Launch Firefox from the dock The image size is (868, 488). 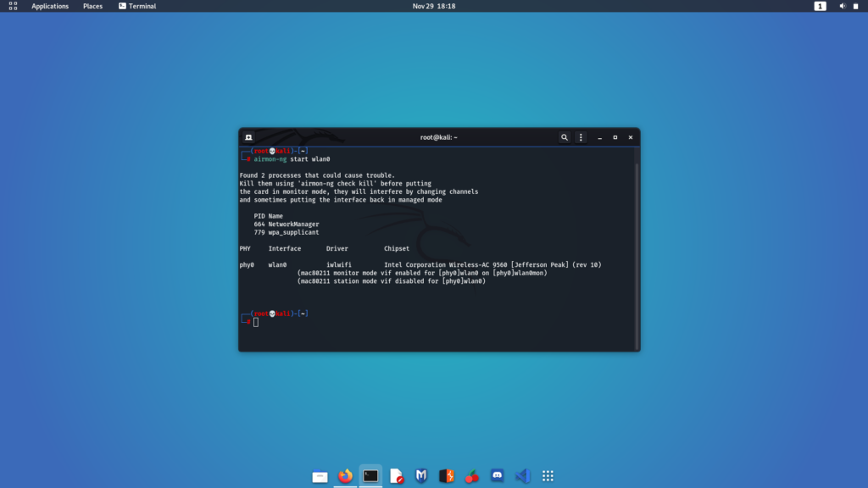pyautogui.click(x=346, y=476)
